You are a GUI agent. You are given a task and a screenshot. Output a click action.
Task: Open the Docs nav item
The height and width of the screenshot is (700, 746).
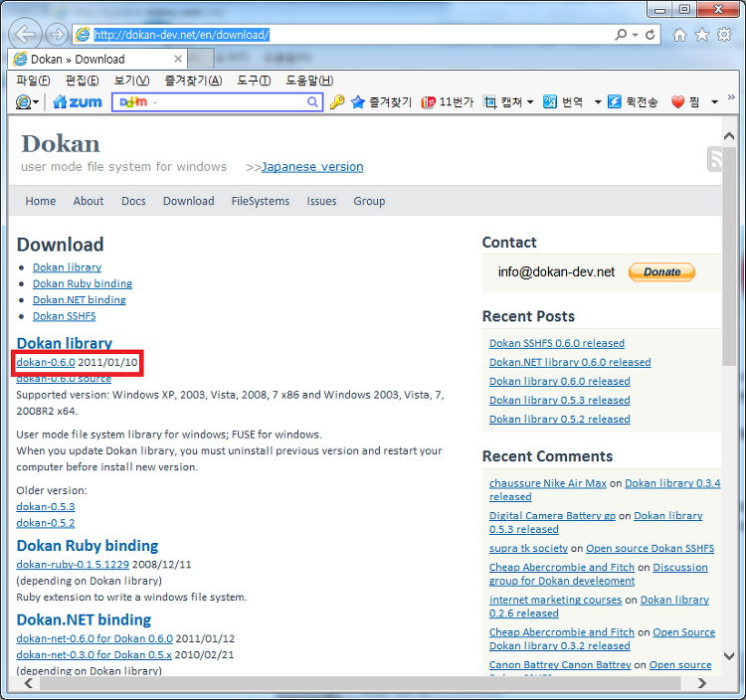click(x=133, y=201)
